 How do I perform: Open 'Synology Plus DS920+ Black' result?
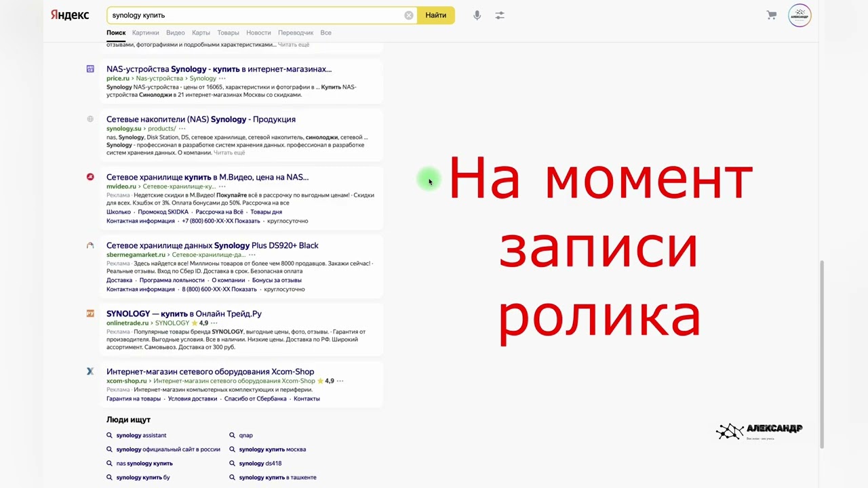click(x=212, y=245)
